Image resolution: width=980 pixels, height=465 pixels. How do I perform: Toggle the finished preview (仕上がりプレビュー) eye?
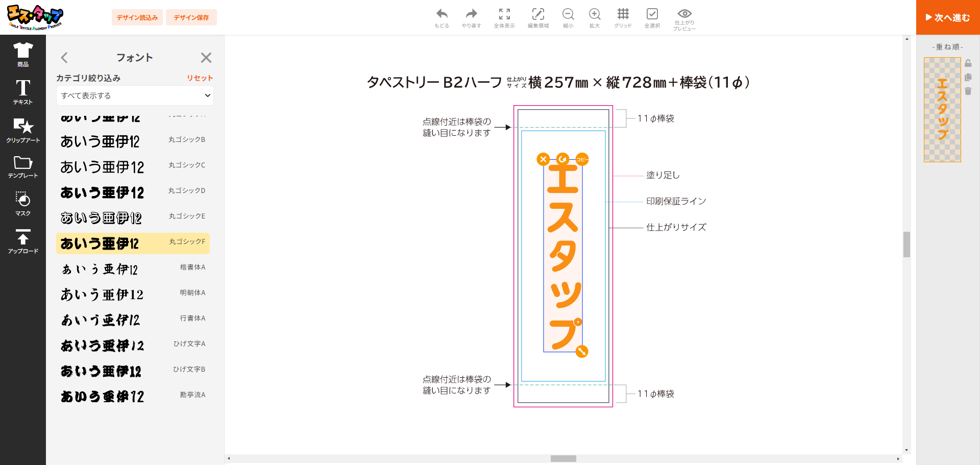684,14
